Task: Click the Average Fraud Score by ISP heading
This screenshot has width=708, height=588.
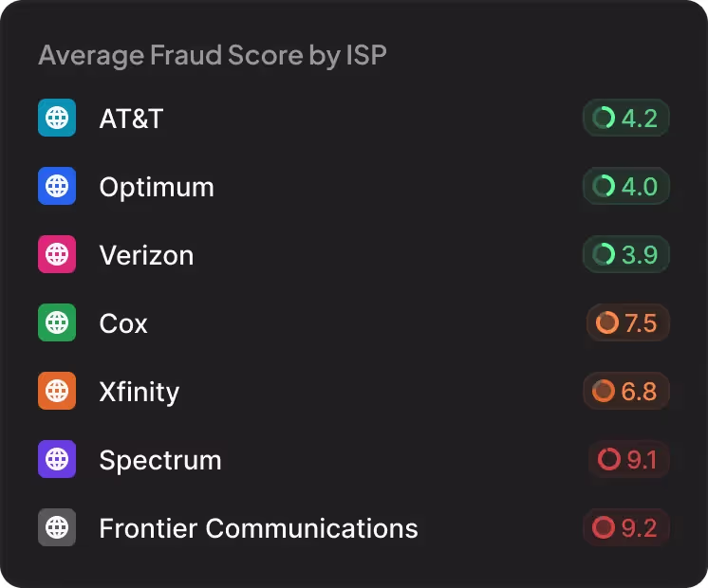Action: [x=213, y=55]
